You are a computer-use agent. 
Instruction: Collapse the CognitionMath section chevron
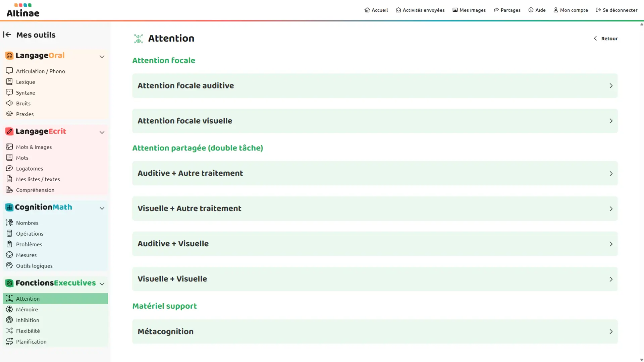pyautogui.click(x=102, y=208)
